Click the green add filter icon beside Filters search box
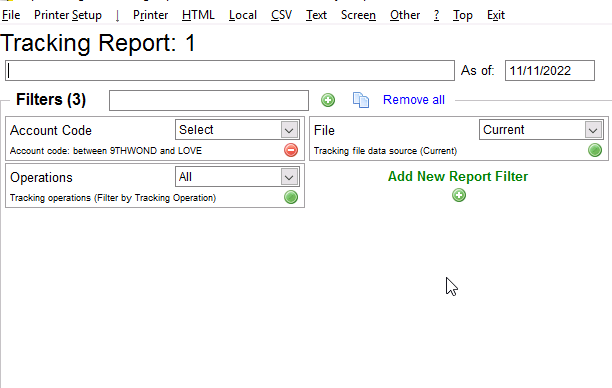 [328, 100]
